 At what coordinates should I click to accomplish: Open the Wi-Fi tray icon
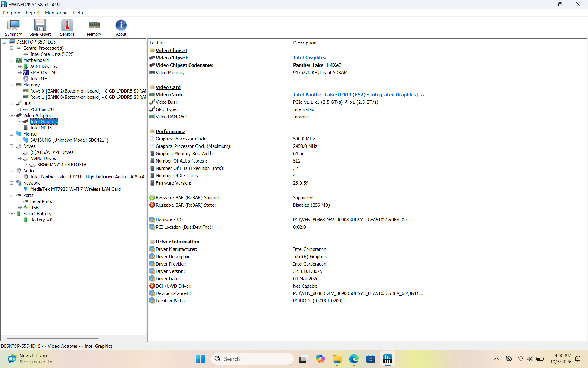click(x=521, y=359)
